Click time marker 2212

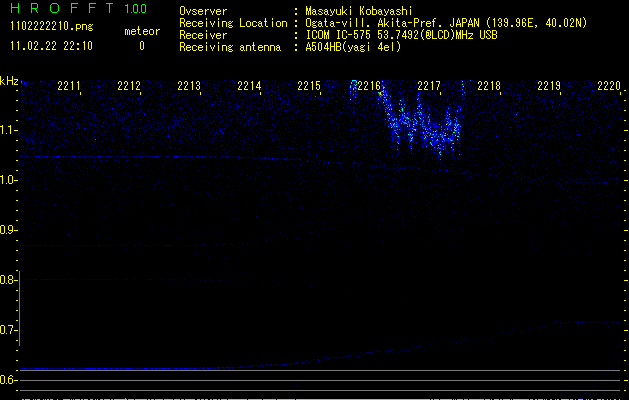129,85
